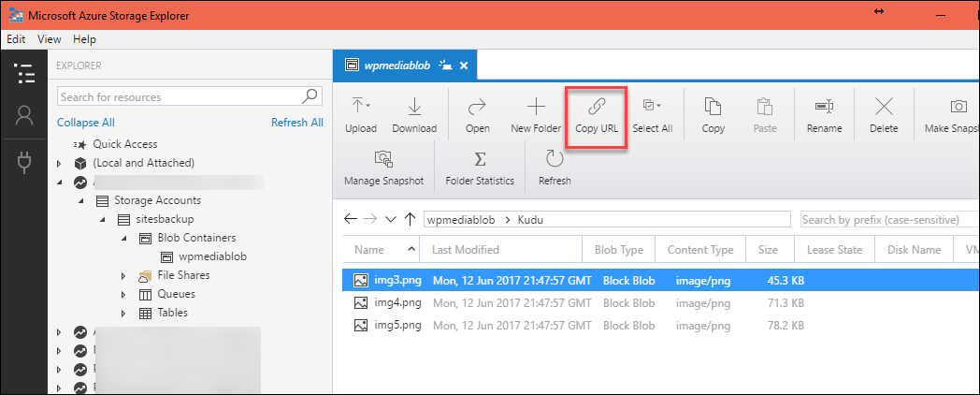This screenshot has height=395, width=980.
Task: Open the Account Management person icon
Action: point(23,116)
